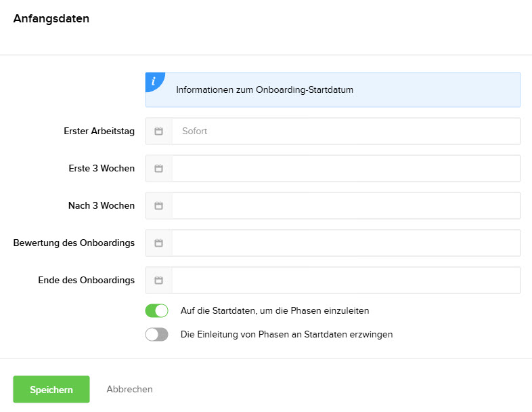Click calendar icon for Erster Arbeitstag
Screen dimensions: 532x412
coord(158,131)
